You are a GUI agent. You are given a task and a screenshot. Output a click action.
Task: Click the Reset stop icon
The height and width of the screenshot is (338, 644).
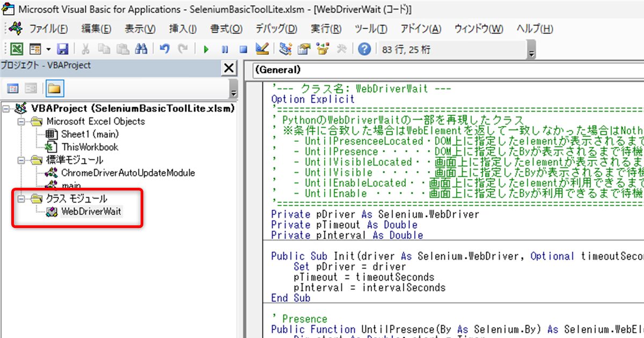coord(243,49)
